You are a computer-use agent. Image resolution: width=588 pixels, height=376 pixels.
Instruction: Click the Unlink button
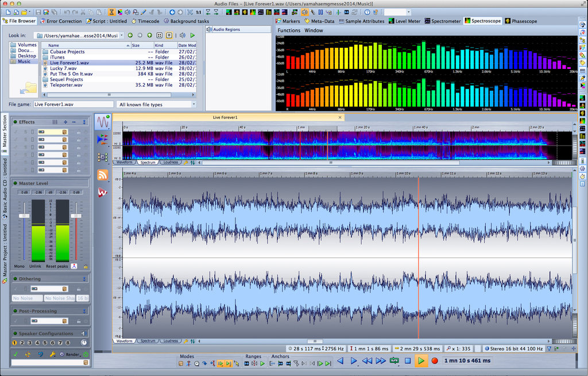(x=35, y=266)
